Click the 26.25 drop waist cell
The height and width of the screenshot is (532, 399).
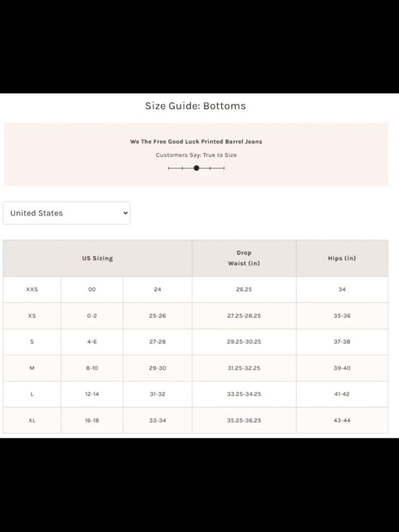(244, 289)
